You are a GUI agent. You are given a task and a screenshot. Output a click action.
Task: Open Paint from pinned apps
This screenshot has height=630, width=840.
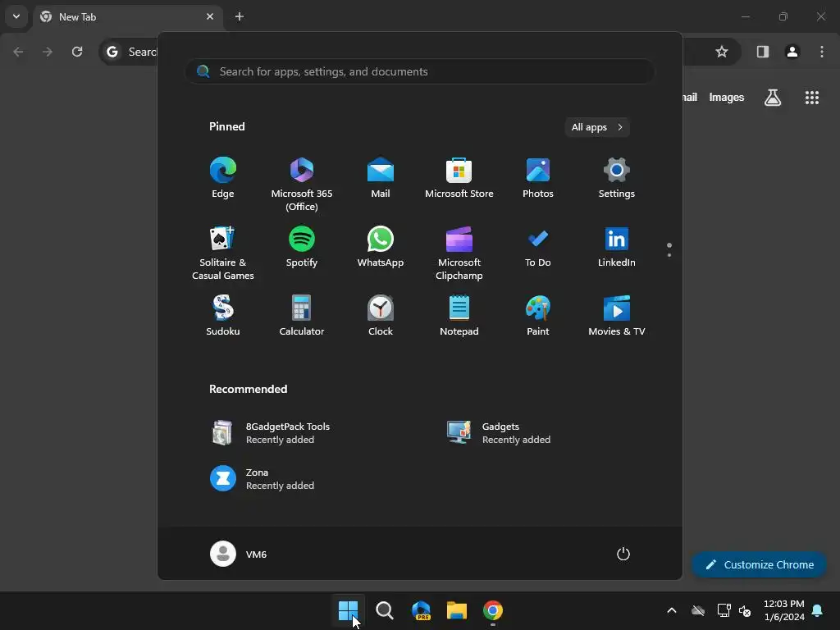pos(538,316)
